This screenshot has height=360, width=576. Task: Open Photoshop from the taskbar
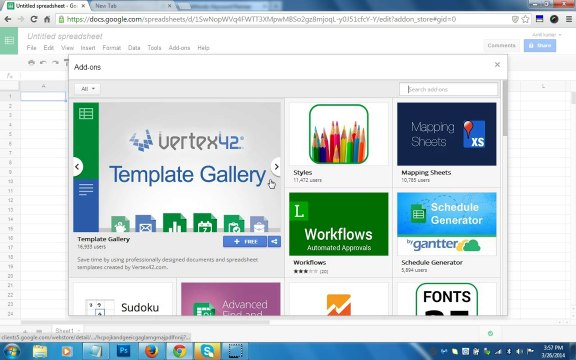pyautogui.click(x=123, y=352)
